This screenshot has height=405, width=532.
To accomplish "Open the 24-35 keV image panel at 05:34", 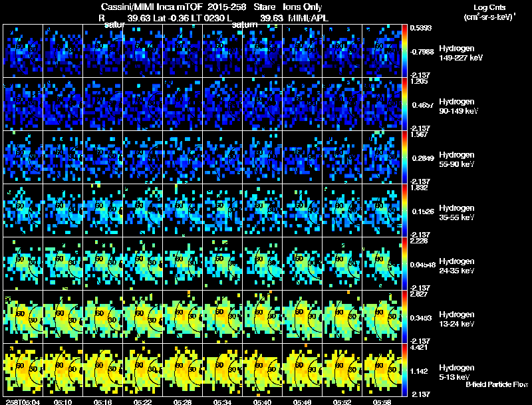I will (222, 263).
